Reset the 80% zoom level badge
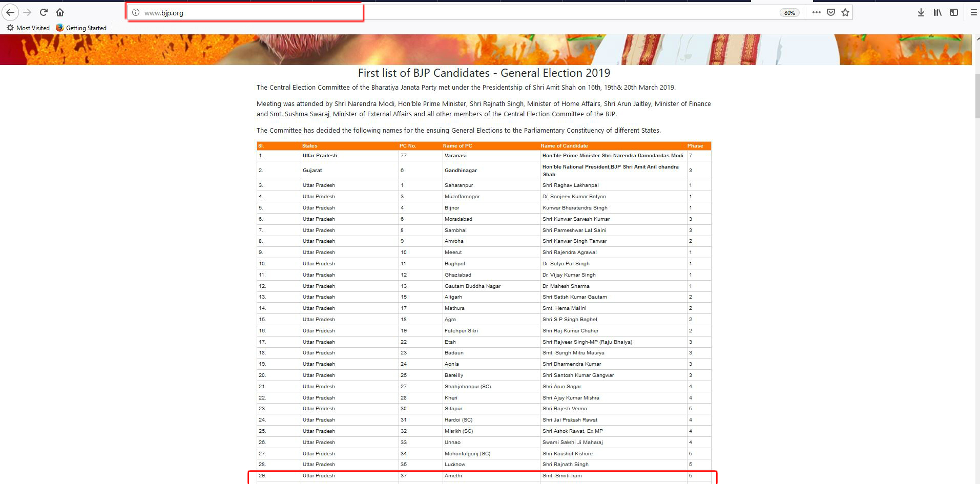The width and height of the screenshot is (980, 484). (x=789, y=13)
